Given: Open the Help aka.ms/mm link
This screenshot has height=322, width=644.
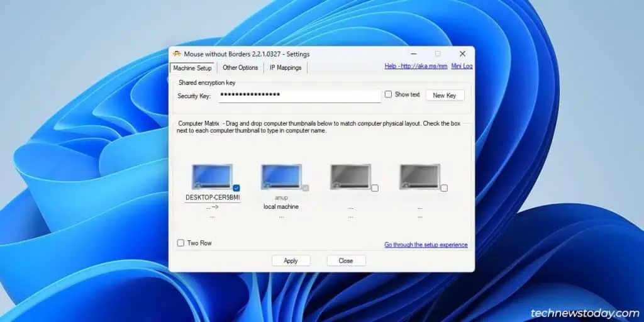Looking at the screenshot, I should tap(416, 66).
